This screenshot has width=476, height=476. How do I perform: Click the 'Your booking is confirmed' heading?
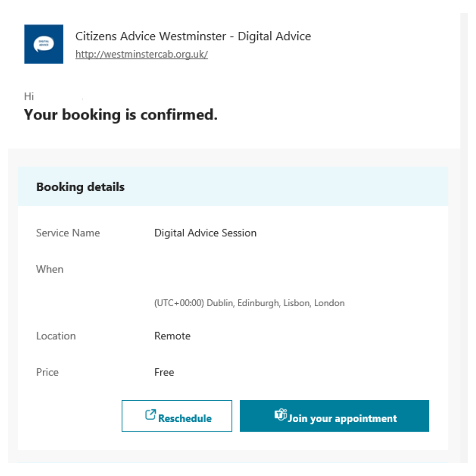pyautogui.click(x=120, y=115)
